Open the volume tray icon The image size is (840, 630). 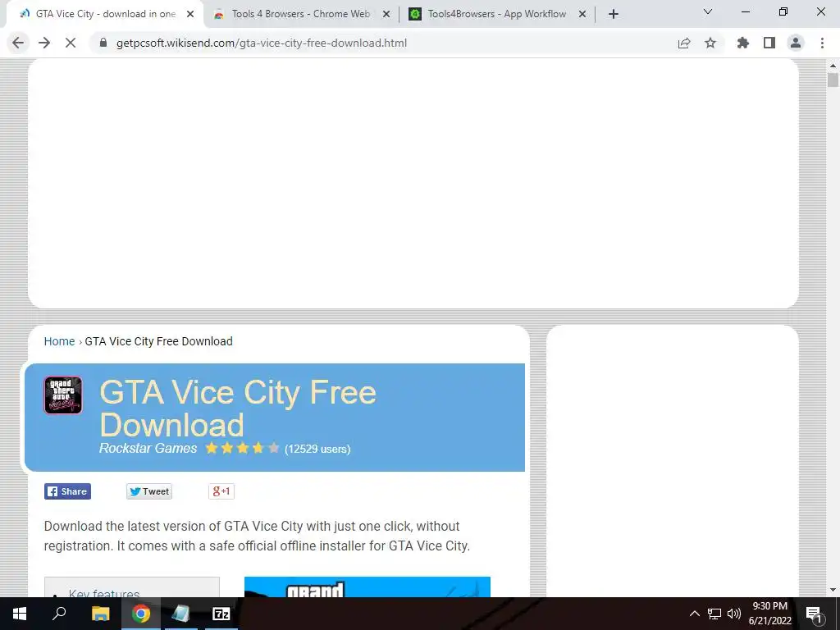tap(733, 614)
